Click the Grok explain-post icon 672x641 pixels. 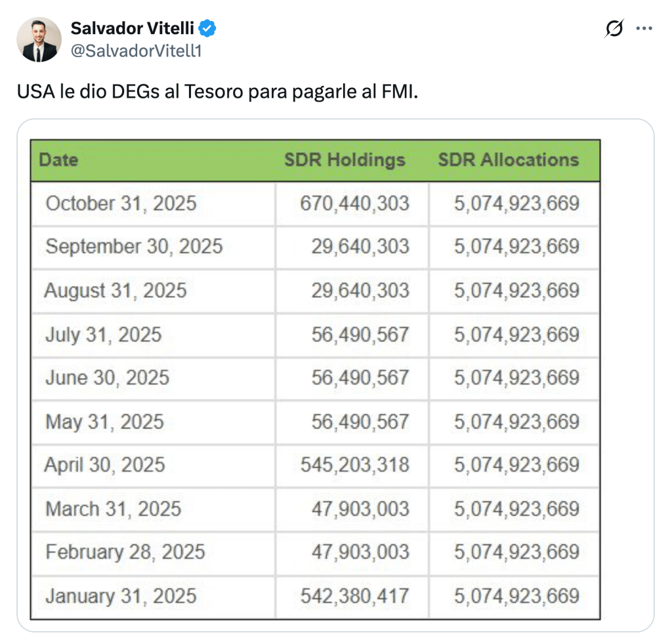pyautogui.click(x=614, y=28)
